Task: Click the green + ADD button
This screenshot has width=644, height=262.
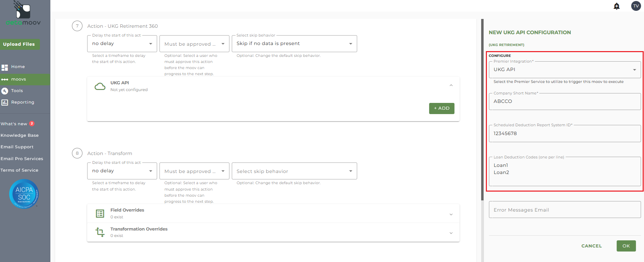Action: click(x=442, y=108)
